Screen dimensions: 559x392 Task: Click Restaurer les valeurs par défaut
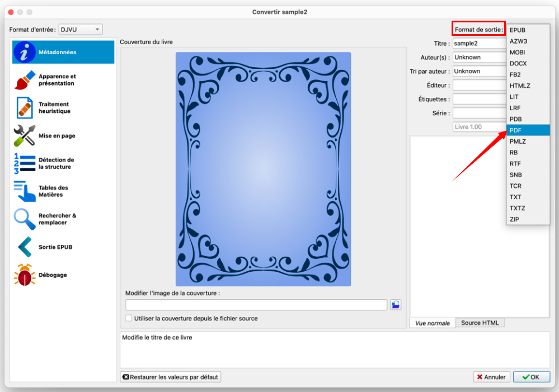(x=171, y=377)
